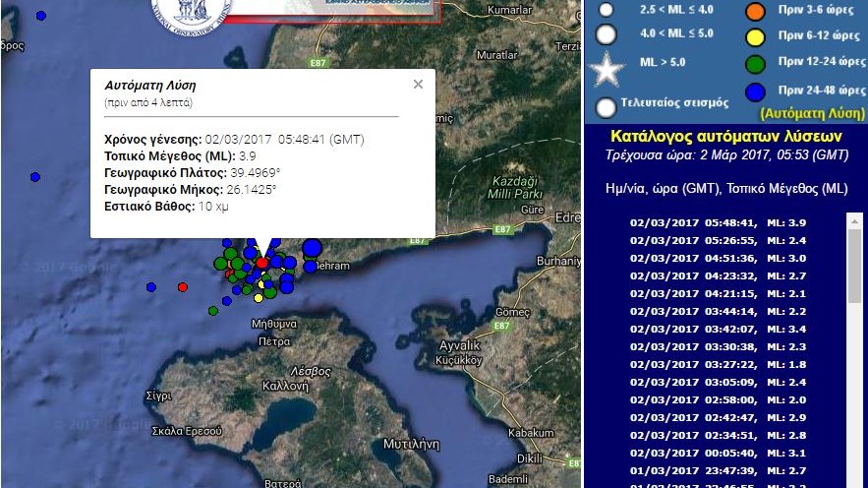Select catalog entry 02/03/2017 05:48:41 ML 3.9
Image resolution: width=868 pixels, height=488 pixels.
pos(718,222)
